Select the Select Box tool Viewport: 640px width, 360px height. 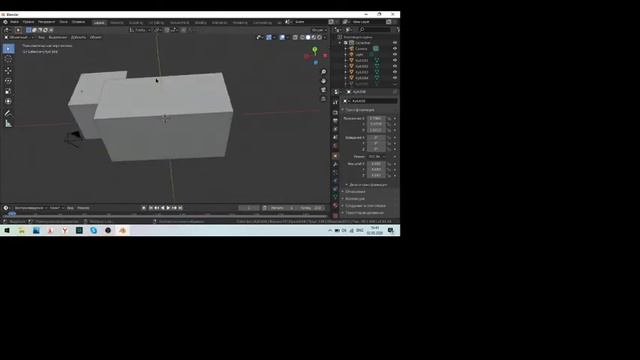[9, 49]
